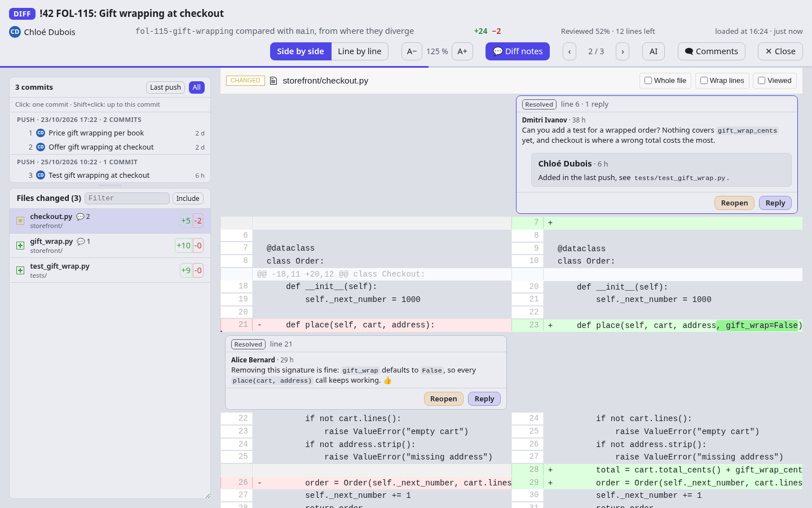The height and width of the screenshot is (508, 812).
Task: Switch to Side by side view
Action: [301, 51]
